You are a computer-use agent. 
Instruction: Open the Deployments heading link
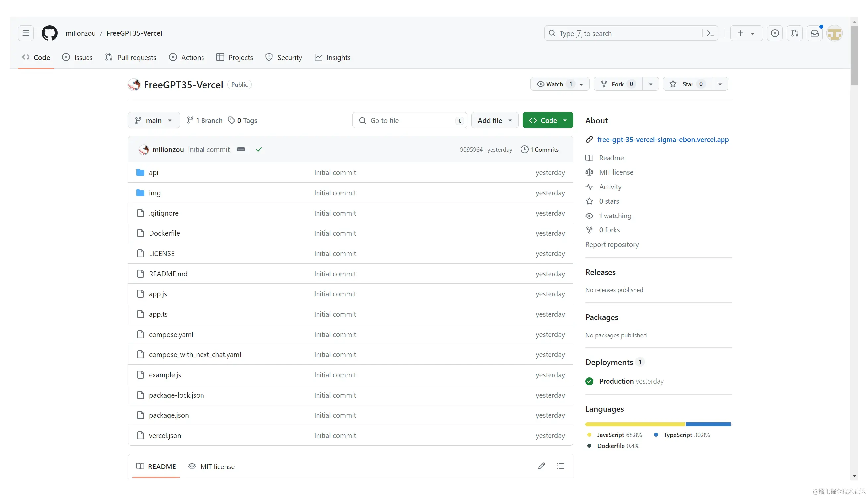click(x=609, y=362)
